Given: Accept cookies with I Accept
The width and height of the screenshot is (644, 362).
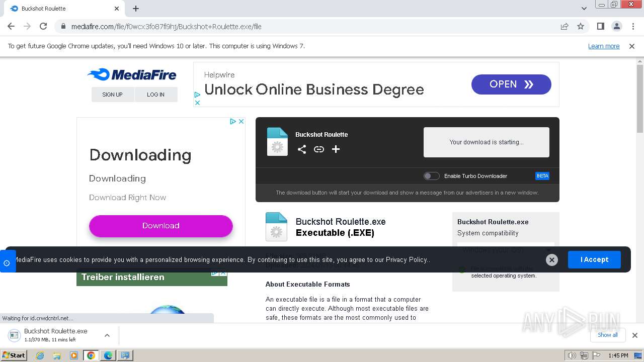Looking at the screenshot, I should [594, 259].
